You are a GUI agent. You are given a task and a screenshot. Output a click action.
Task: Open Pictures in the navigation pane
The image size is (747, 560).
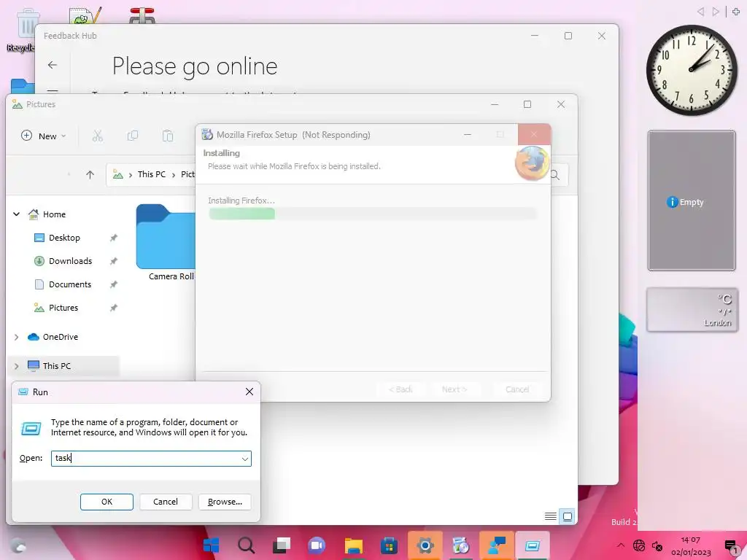[63, 308]
